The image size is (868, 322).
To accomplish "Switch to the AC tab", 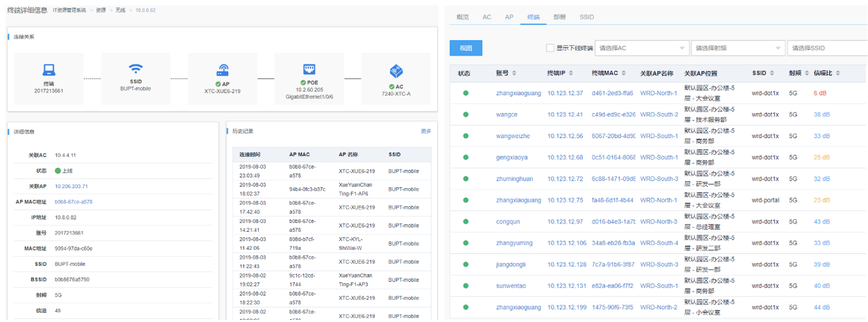I will (x=487, y=17).
